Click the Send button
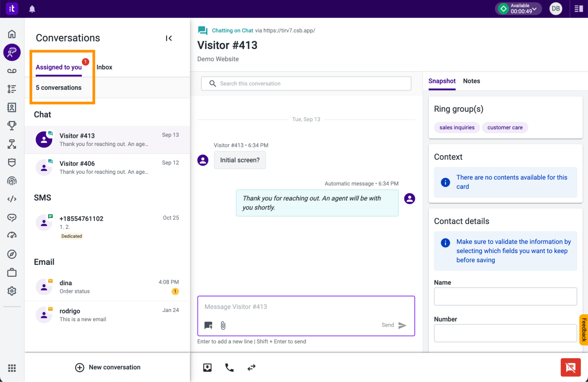The width and height of the screenshot is (588, 382). pos(394,325)
